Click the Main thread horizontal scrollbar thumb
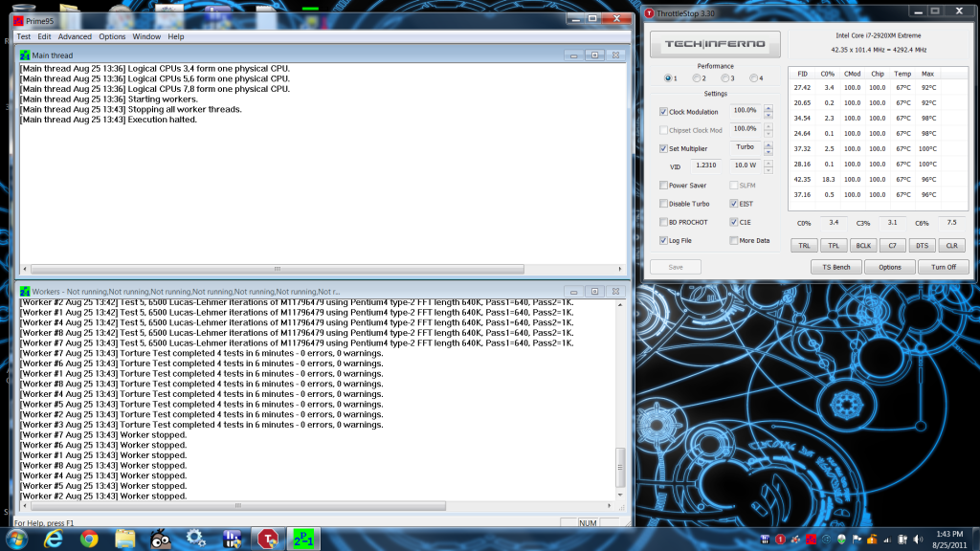Screen dimensions: 980x551 pos(277,269)
